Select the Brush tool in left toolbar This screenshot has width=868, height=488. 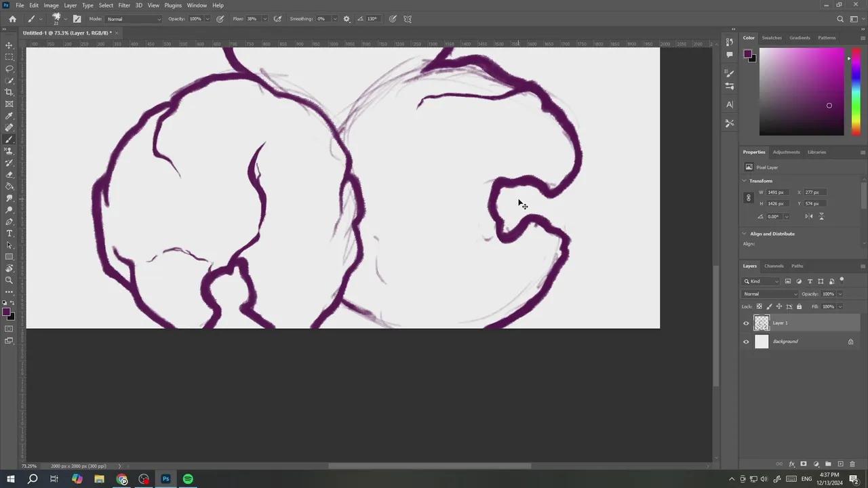click(9, 139)
